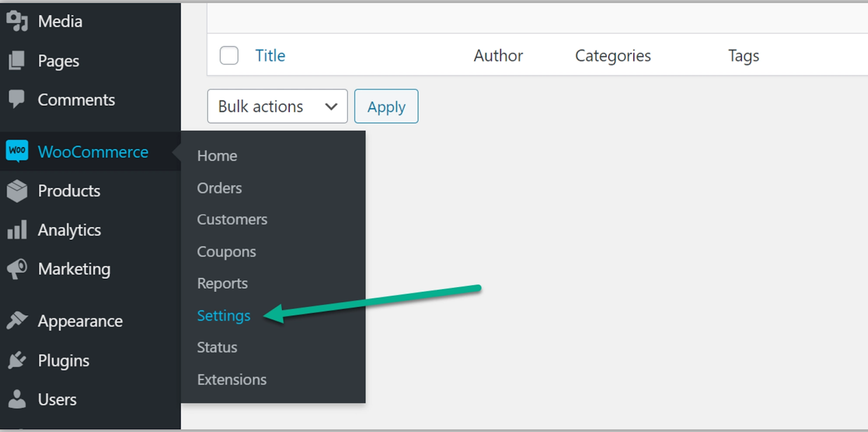
Task: Click the Products box icon
Action: click(17, 191)
